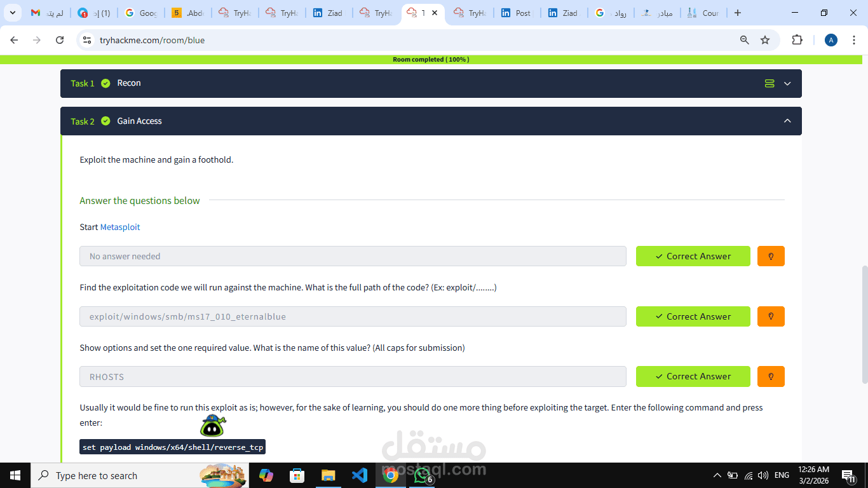868x488 pixels.
Task: Click the page vertical scrollbar thumb
Action: tap(864, 324)
